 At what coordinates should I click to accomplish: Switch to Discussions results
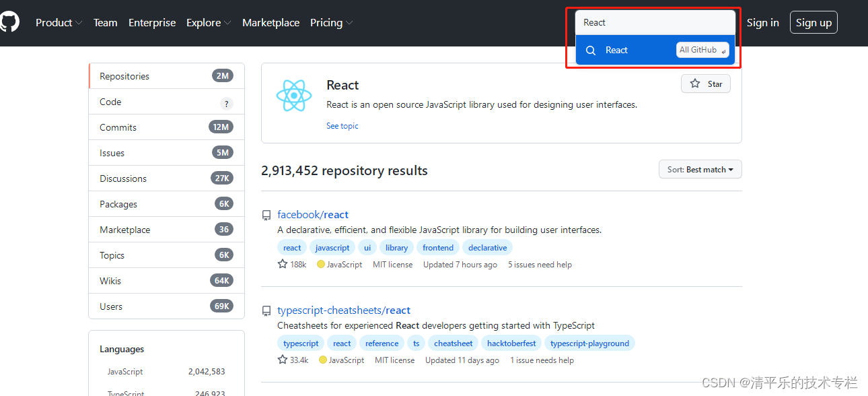[166, 178]
